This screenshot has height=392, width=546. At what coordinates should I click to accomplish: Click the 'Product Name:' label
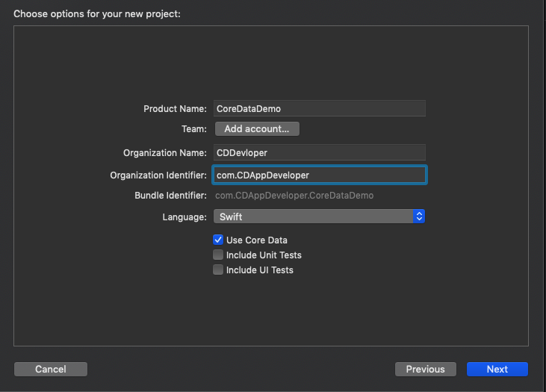(175, 109)
